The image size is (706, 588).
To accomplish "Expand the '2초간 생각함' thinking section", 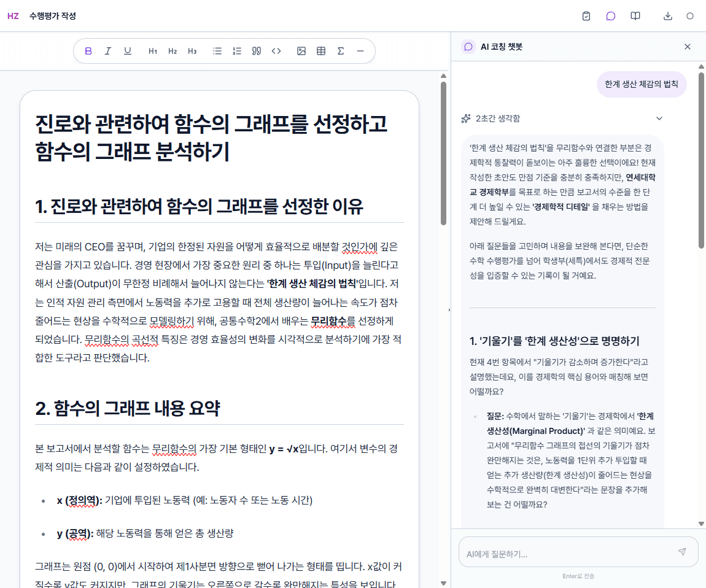I will 659,118.
